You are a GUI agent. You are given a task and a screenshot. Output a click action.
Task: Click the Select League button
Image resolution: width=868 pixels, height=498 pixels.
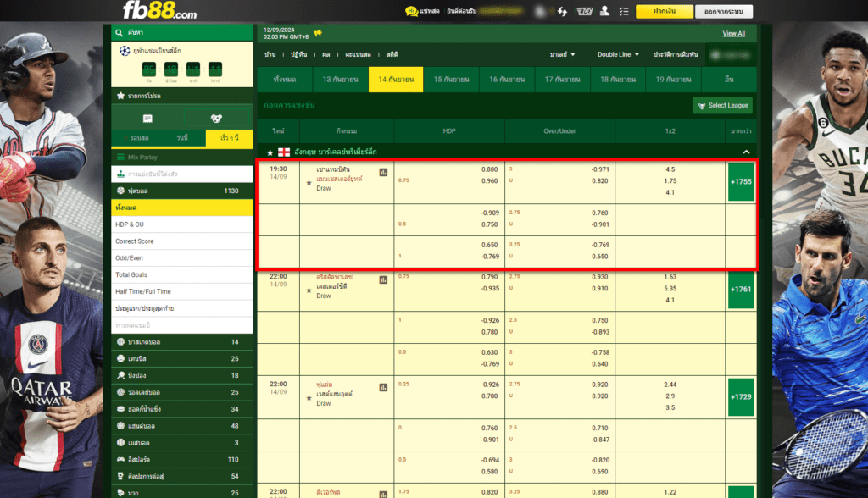tap(722, 106)
